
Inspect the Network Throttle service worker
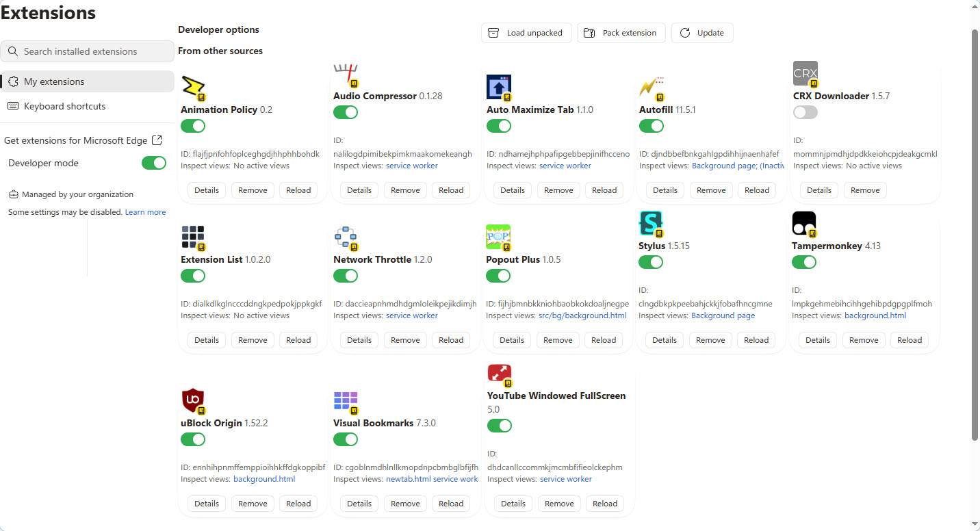point(412,315)
